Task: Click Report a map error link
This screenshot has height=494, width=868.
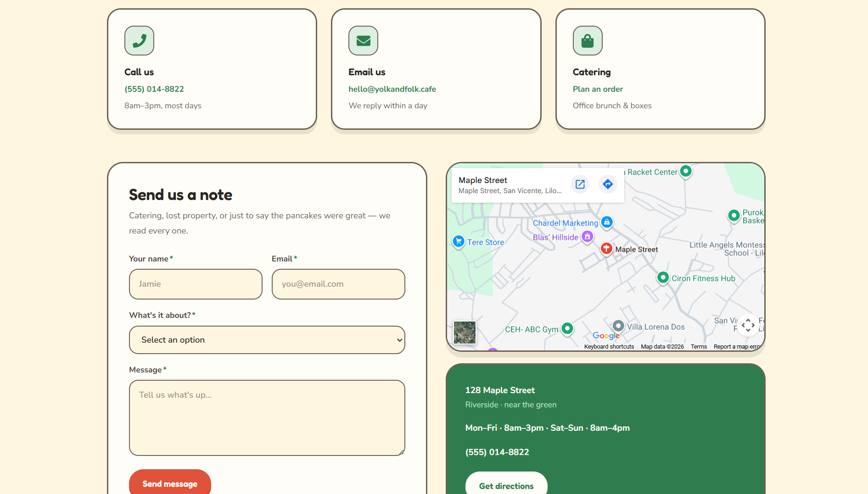Action: [737, 347]
